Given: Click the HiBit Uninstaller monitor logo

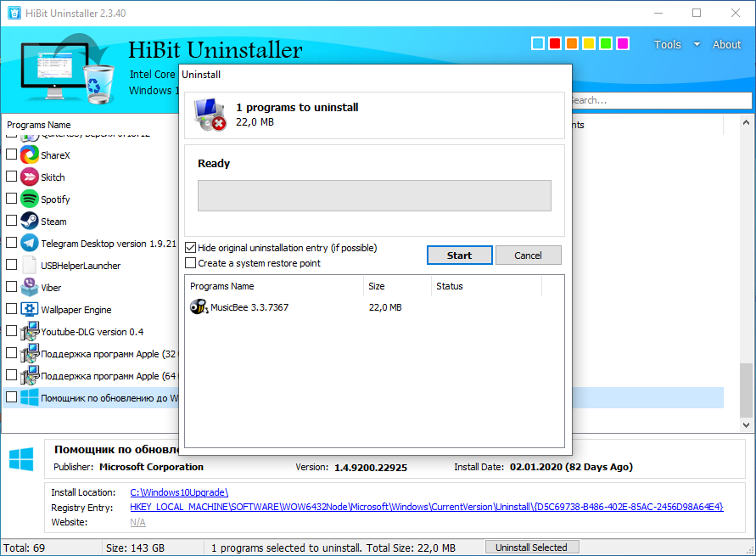Looking at the screenshot, I should tap(68, 70).
